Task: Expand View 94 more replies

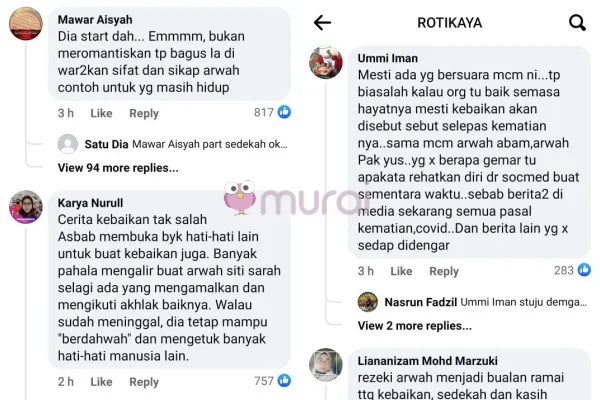Action: [118, 168]
